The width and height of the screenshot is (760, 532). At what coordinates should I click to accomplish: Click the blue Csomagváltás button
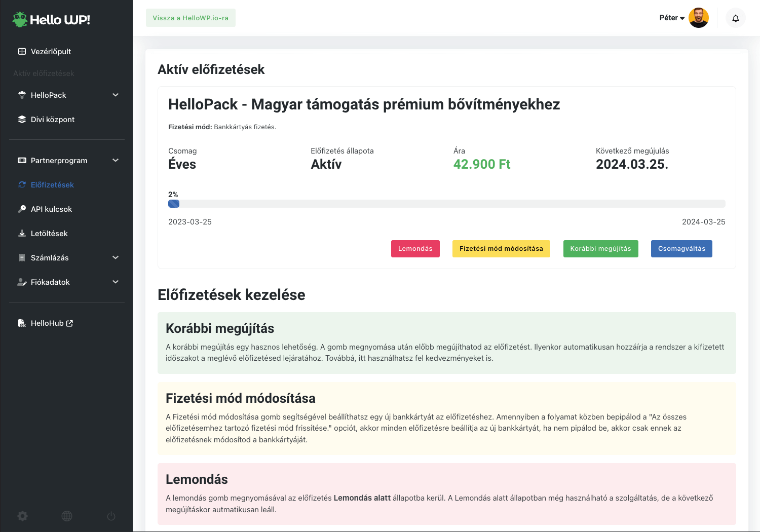(681, 249)
